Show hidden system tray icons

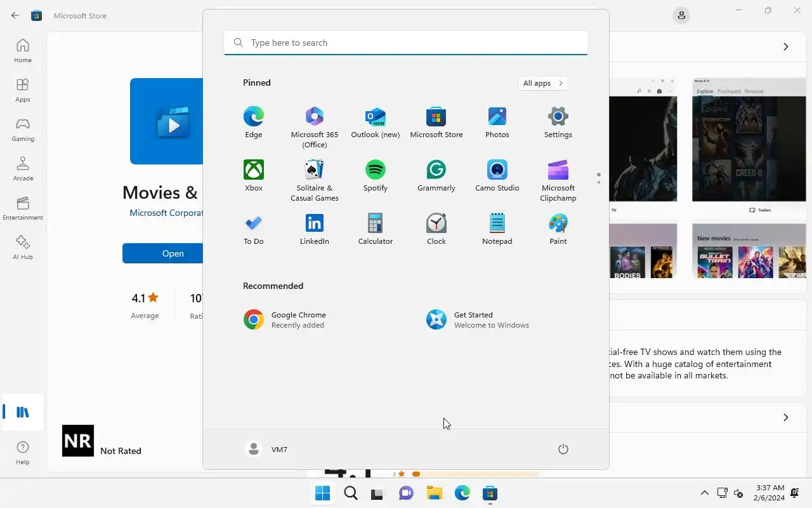tap(704, 493)
